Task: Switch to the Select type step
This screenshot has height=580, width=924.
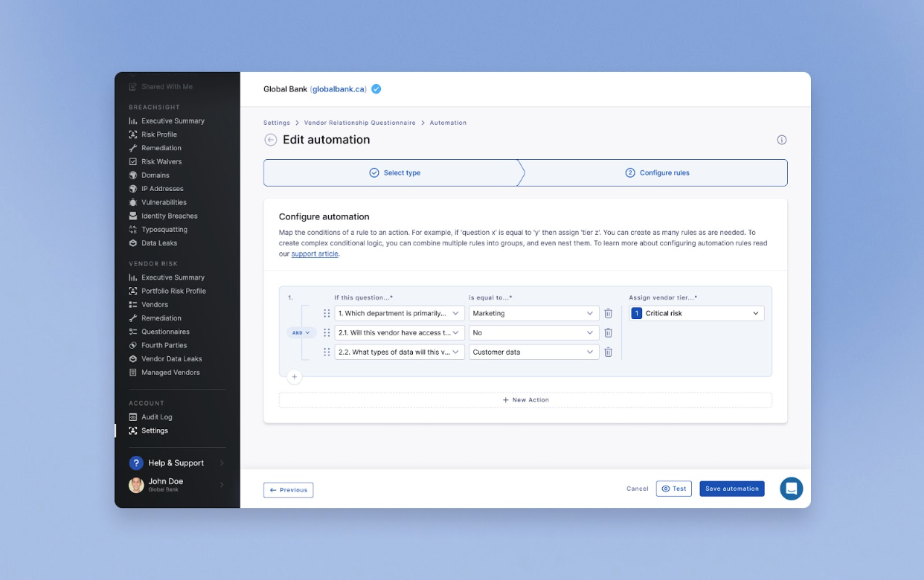Action: pos(394,173)
